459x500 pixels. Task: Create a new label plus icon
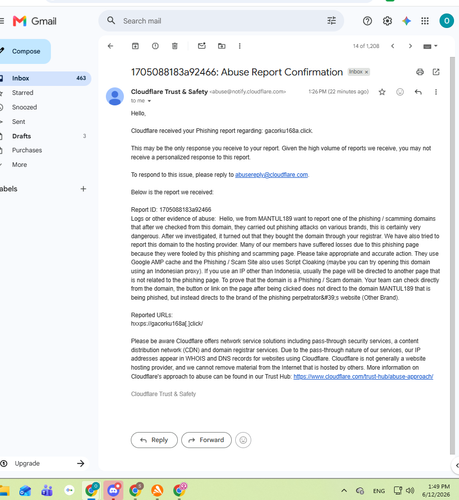(x=83, y=189)
